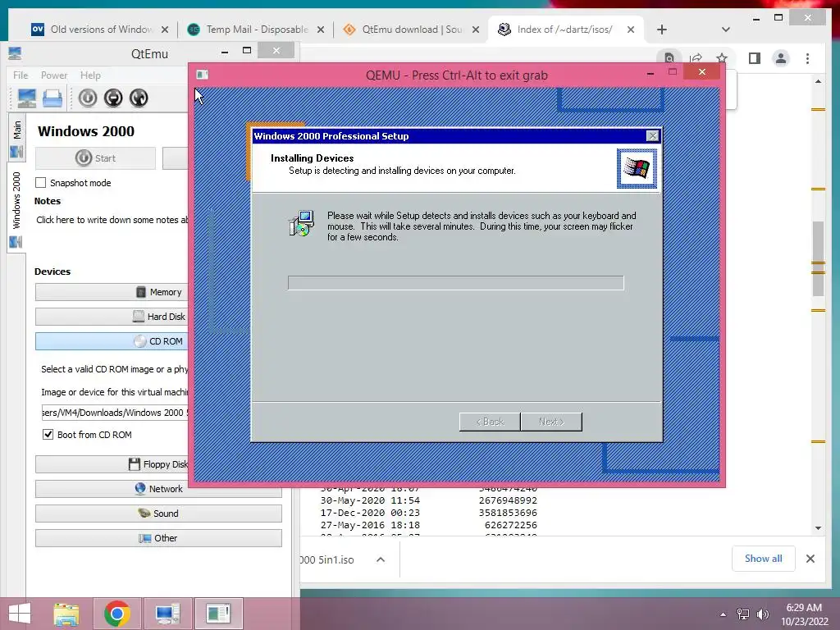This screenshot has height=630, width=840.
Task: Click the QEMU window taskbar icon
Action: tap(218, 614)
